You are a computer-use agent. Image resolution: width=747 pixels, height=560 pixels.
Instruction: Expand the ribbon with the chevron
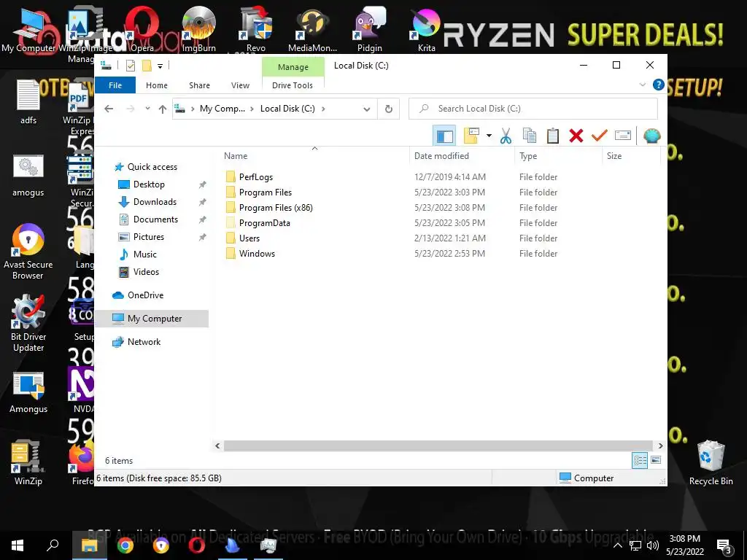click(642, 85)
